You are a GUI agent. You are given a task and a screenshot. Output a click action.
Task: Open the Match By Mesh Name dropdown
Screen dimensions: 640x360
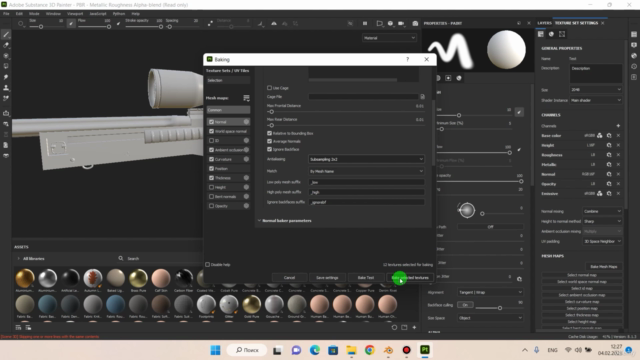366,171
